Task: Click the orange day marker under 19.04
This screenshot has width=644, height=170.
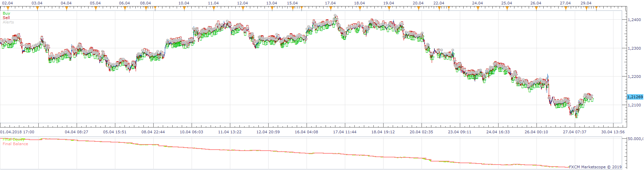Action: coord(389,8)
